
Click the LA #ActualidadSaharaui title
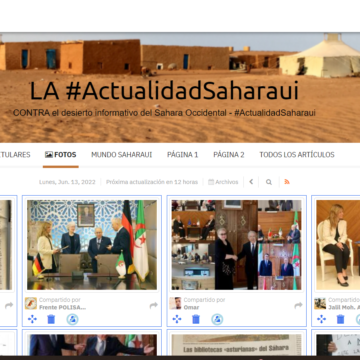(x=164, y=91)
